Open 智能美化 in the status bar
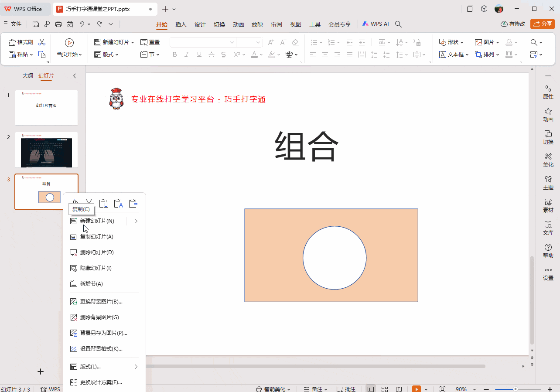Viewport: 560px width, 392px height. pos(273,389)
